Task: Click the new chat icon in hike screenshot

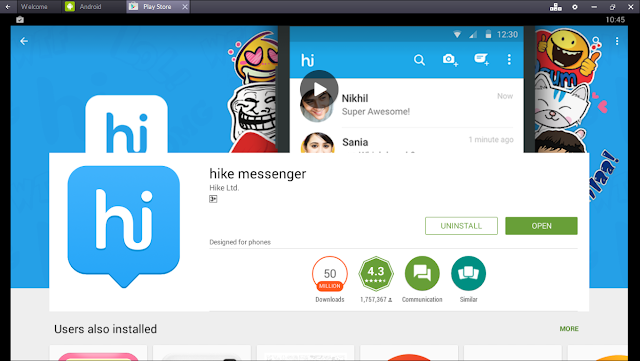Action: click(x=481, y=59)
